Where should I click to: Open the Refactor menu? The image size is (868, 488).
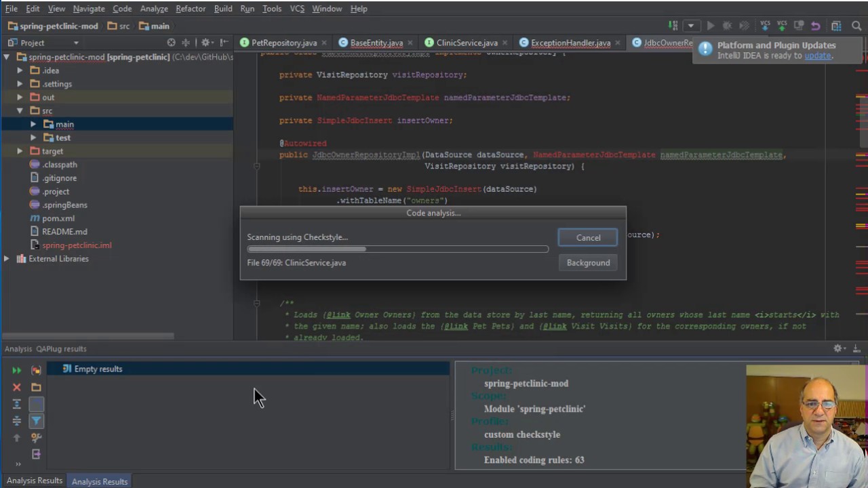[191, 9]
